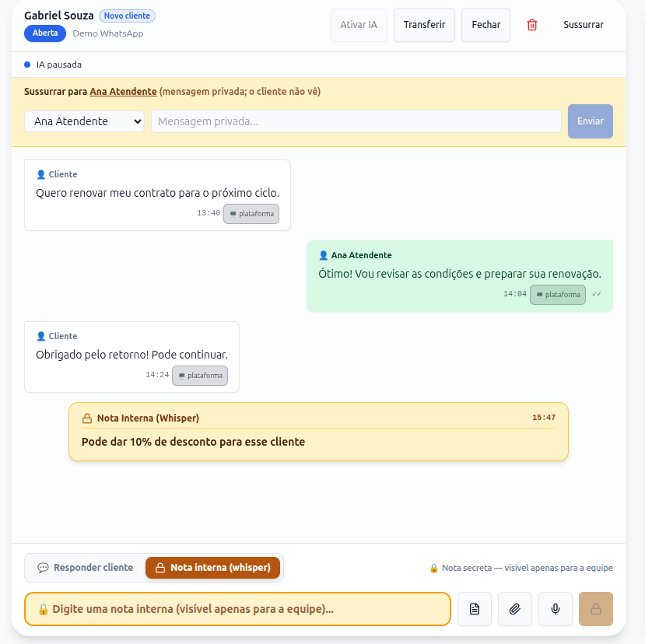Open the template document icon button

[x=475, y=609]
